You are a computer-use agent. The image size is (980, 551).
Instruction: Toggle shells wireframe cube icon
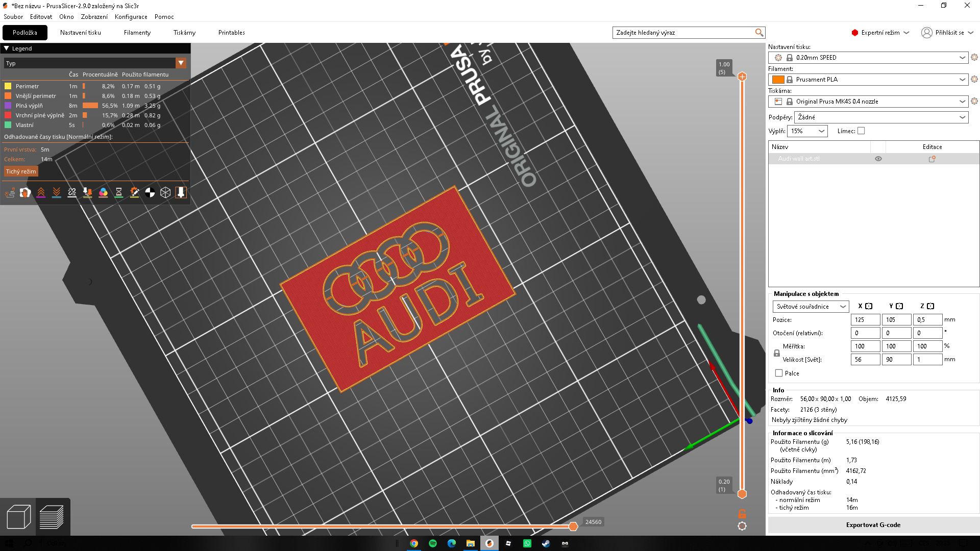(165, 192)
